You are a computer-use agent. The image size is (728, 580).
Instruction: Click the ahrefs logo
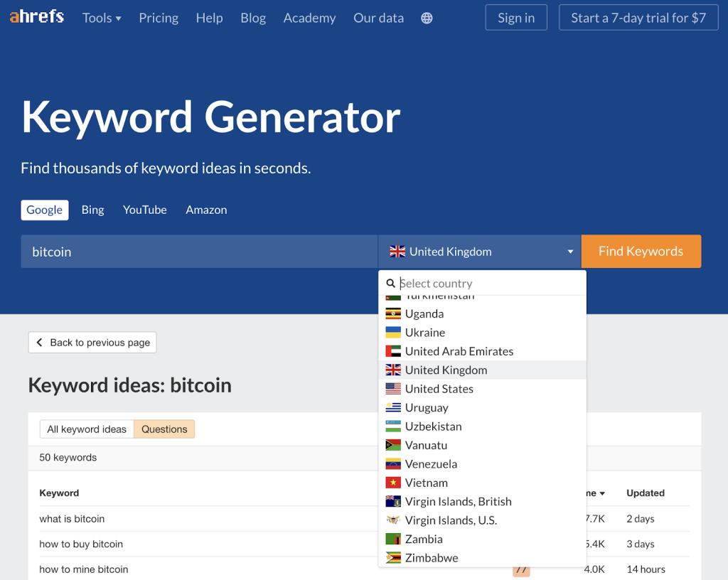[36, 17]
